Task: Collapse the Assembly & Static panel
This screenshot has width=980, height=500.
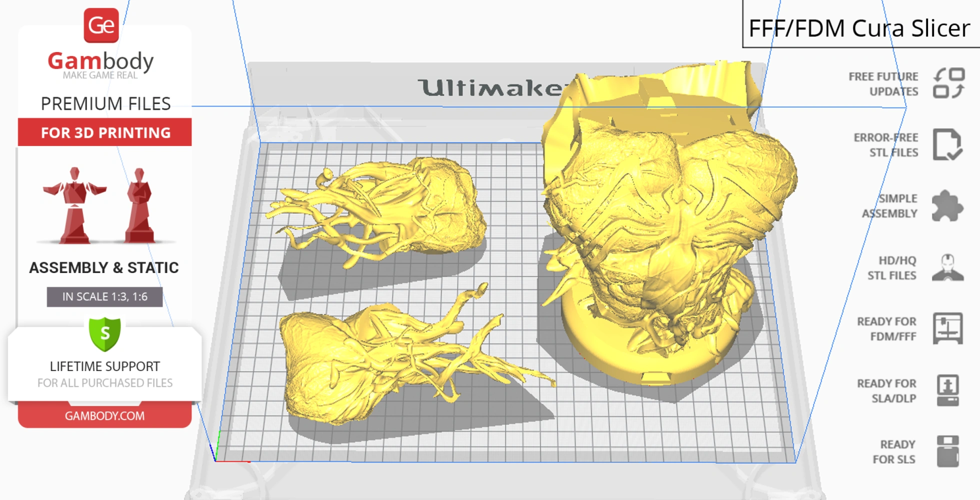Action: tap(104, 267)
